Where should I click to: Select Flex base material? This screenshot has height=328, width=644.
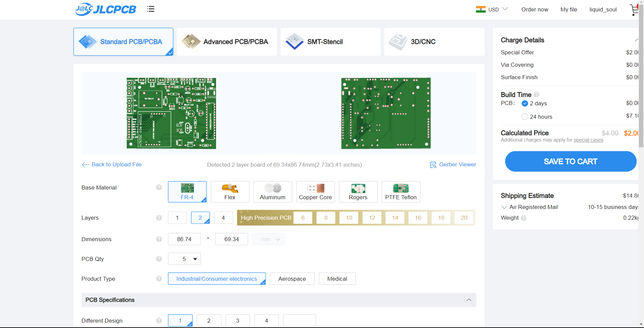tap(230, 192)
